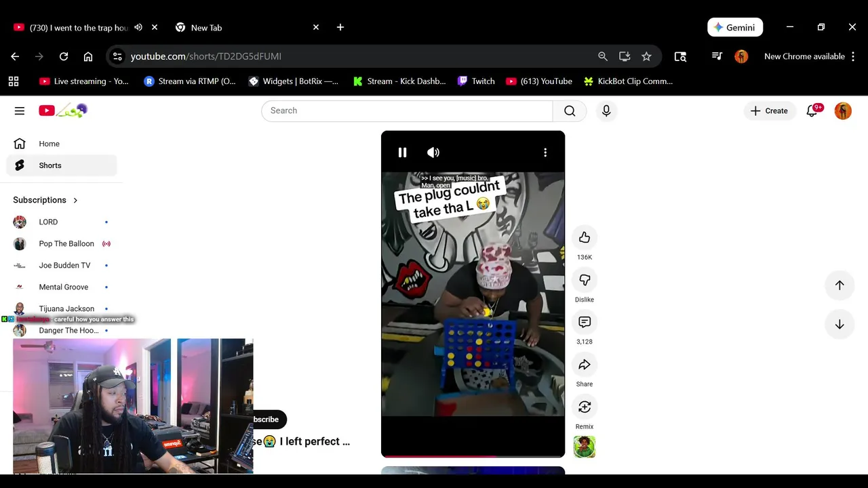Open Joe Budden TV channel
The width and height of the screenshot is (868, 488).
pyautogui.click(x=62, y=265)
